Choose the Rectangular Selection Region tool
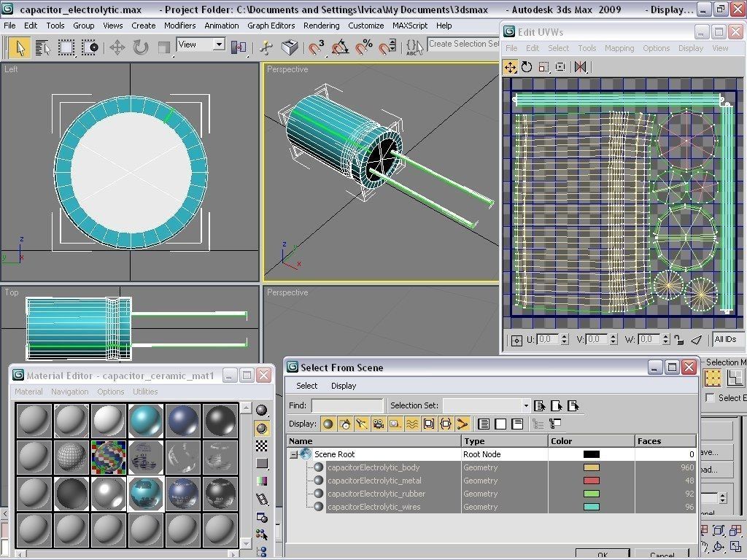 [x=66, y=47]
